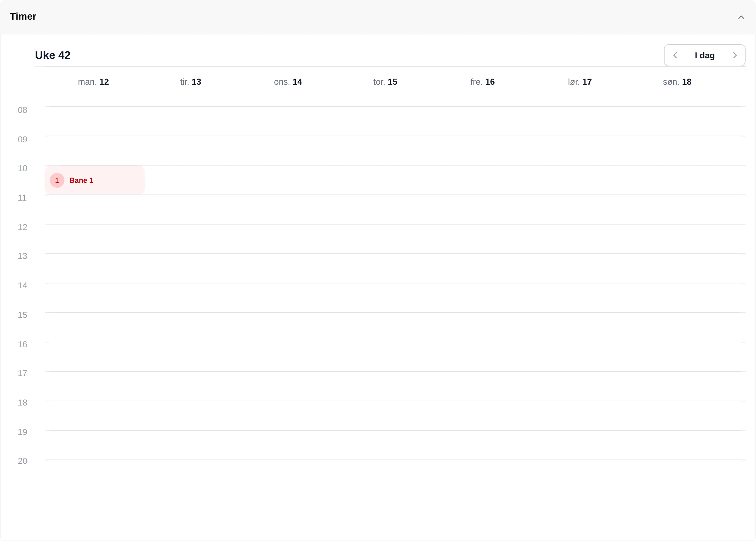
Task: Select the fre. 16 day header
Action: [x=482, y=82]
